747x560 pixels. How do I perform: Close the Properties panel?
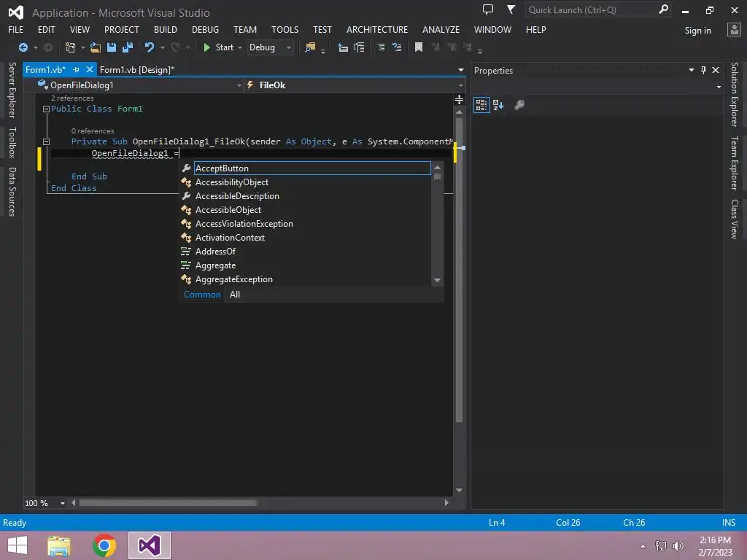[716, 70]
